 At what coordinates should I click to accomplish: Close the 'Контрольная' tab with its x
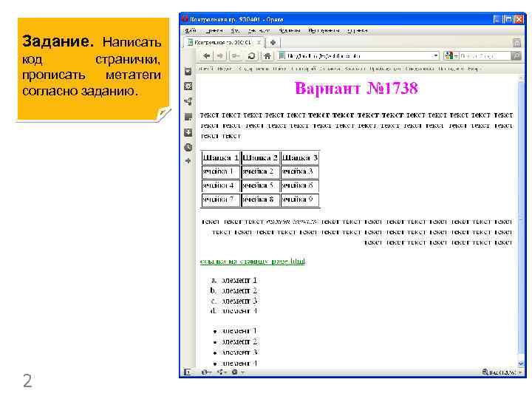point(259,42)
